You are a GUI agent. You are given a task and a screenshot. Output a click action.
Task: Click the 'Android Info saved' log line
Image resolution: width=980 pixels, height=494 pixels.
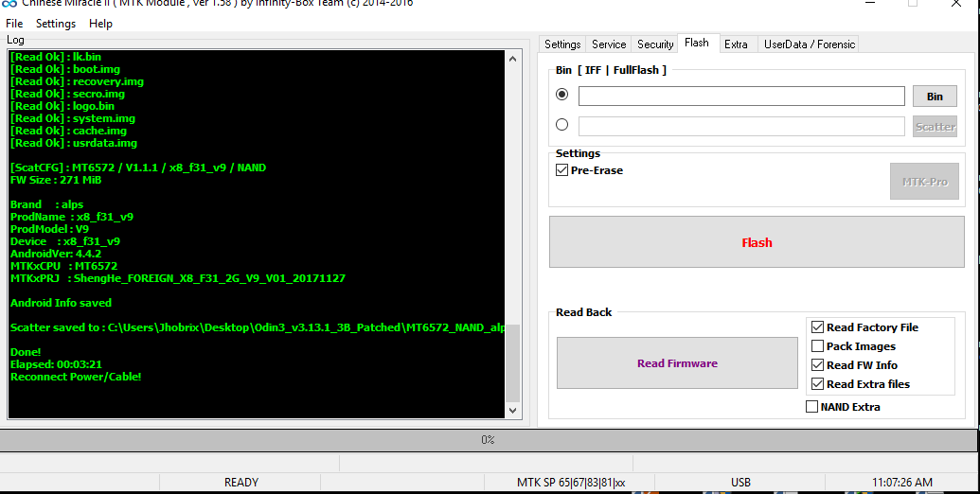click(x=61, y=303)
